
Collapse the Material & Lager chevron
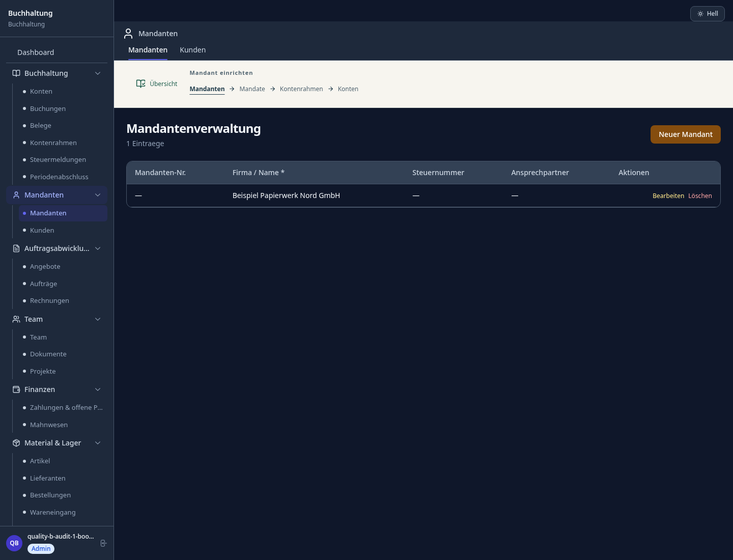coord(98,443)
